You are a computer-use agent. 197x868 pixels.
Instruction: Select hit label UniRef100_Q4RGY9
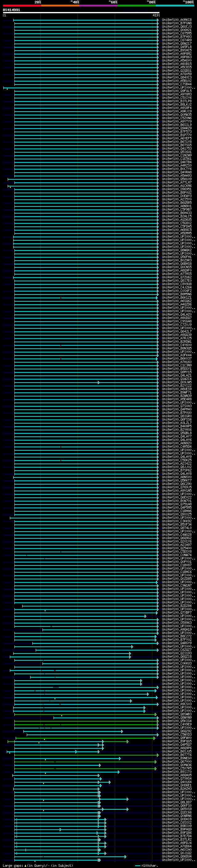tap(176, 643)
